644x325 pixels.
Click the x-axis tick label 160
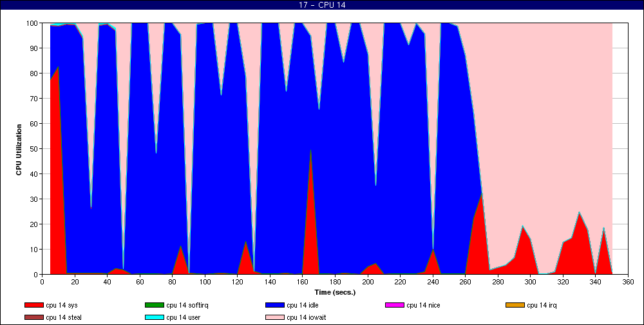pos(302,282)
